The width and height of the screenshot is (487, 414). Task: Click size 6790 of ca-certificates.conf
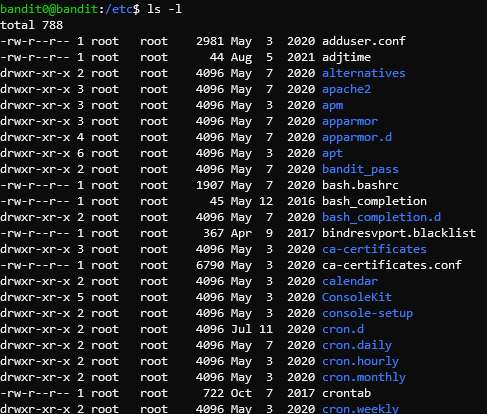point(210,265)
